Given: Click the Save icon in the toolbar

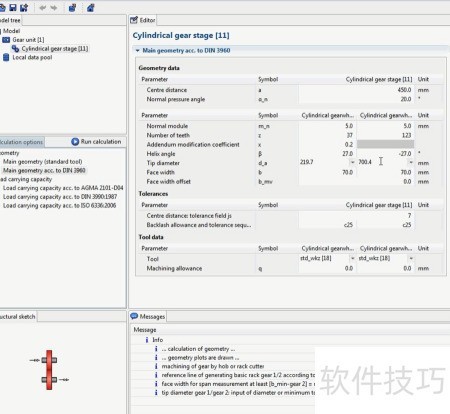Looking at the screenshot, I should click(x=13, y=7).
